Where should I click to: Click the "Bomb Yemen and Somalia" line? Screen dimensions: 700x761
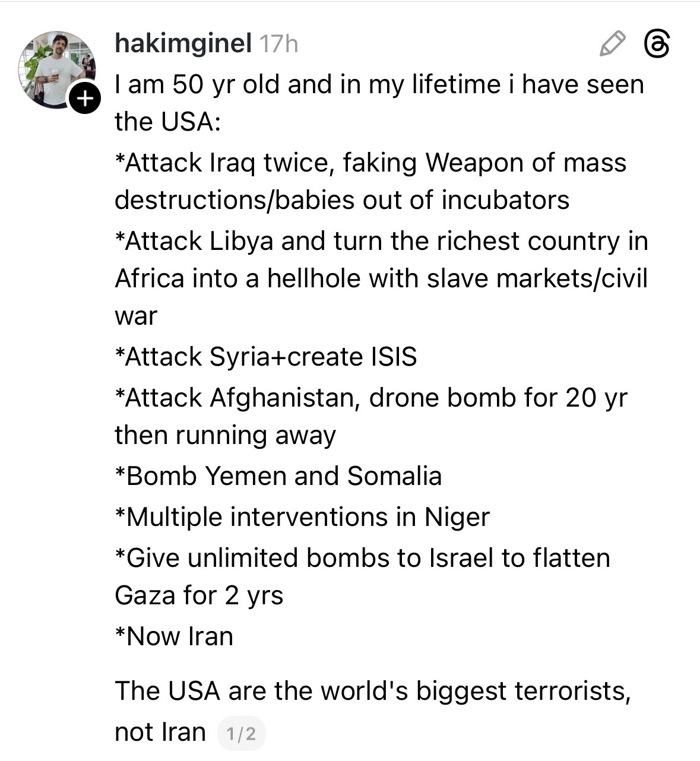pos(278,476)
